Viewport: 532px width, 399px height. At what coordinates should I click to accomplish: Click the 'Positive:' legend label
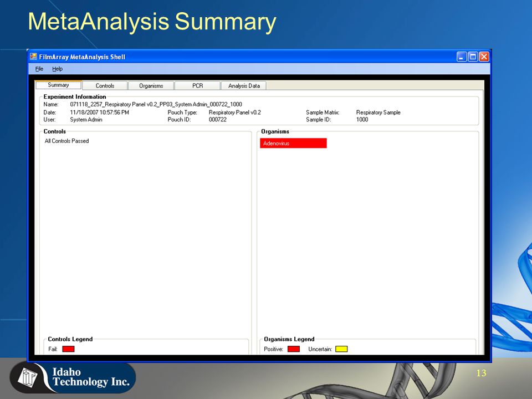pyautogui.click(x=273, y=349)
